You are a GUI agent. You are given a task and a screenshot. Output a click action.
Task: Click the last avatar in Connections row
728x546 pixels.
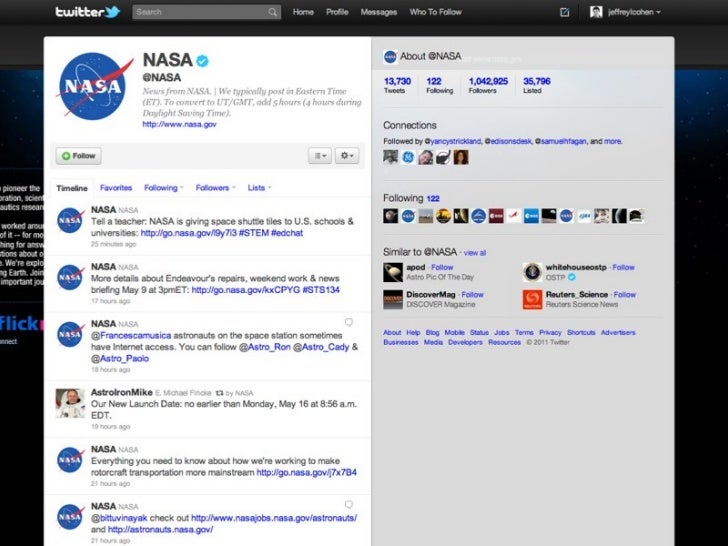[461, 157]
